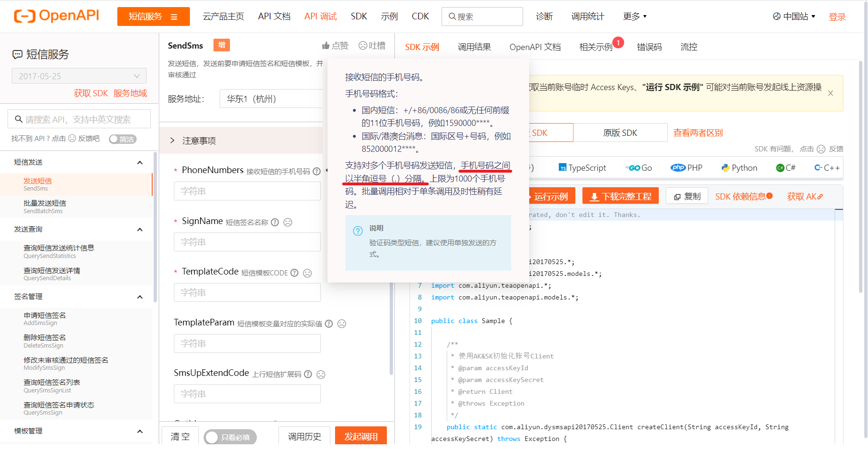Click 获取 SDK link in sidebar

91,93
